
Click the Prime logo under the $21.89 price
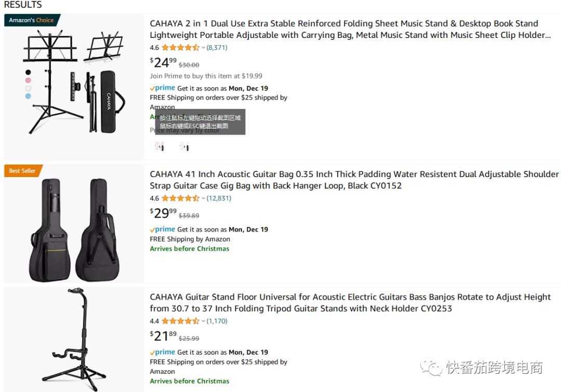tap(163, 352)
